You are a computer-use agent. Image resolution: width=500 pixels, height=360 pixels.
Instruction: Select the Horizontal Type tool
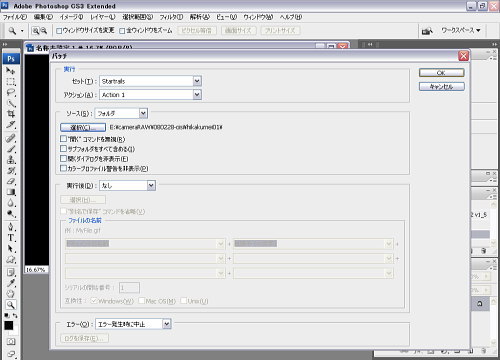[x=11, y=238]
